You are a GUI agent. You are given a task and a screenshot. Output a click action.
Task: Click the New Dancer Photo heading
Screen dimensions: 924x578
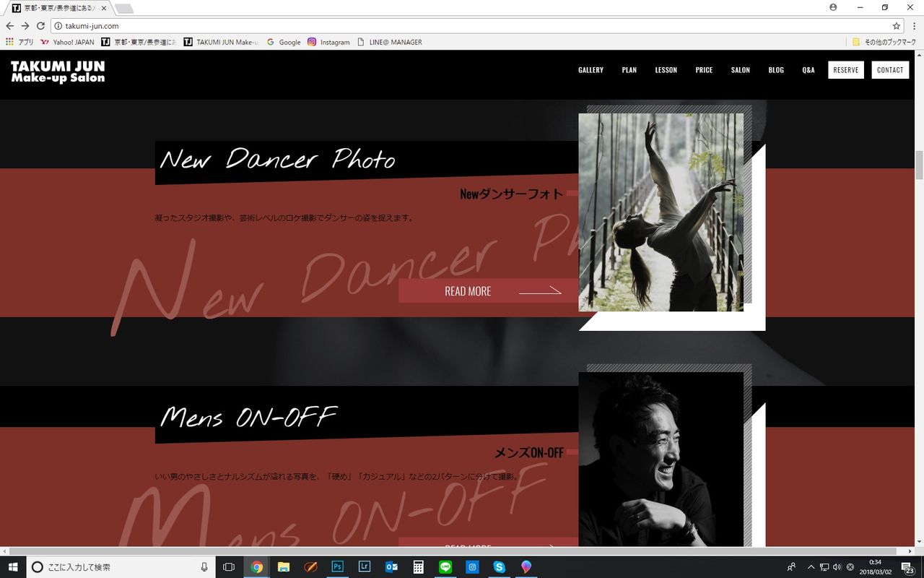point(277,159)
